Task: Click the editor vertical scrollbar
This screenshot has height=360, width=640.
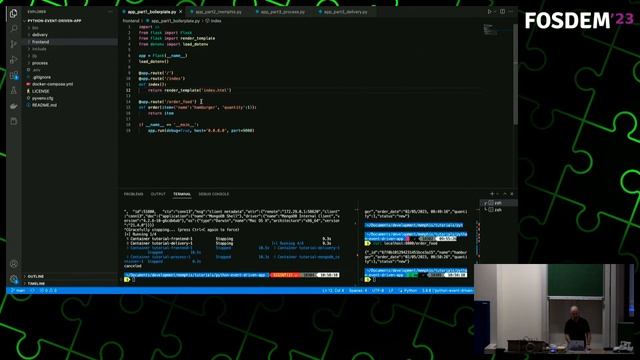Action: click(516, 73)
